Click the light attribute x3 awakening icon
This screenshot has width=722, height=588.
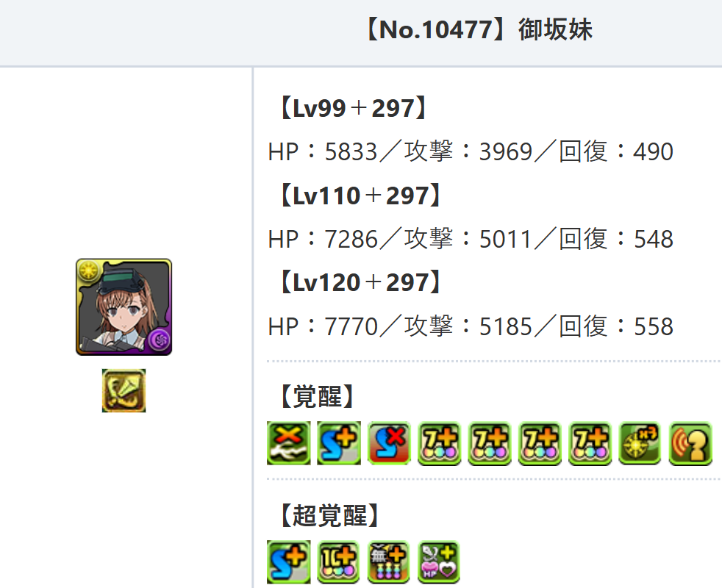pos(640,443)
